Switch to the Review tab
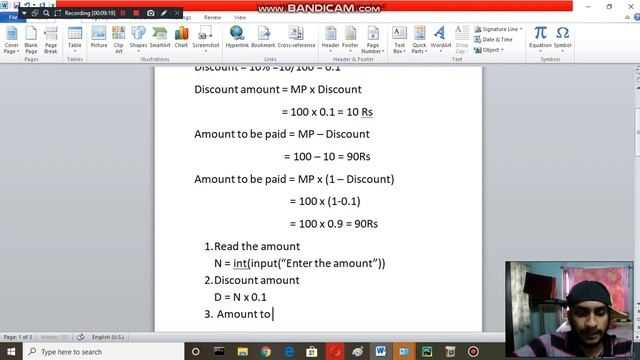Viewport: 640px width, 360px height. pos(212,18)
